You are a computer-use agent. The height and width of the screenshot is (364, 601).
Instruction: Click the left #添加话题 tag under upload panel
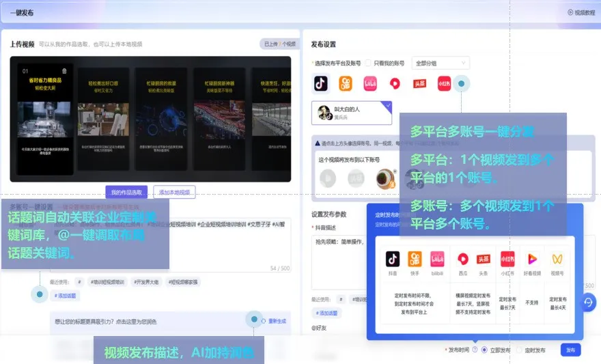(x=65, y=296)
